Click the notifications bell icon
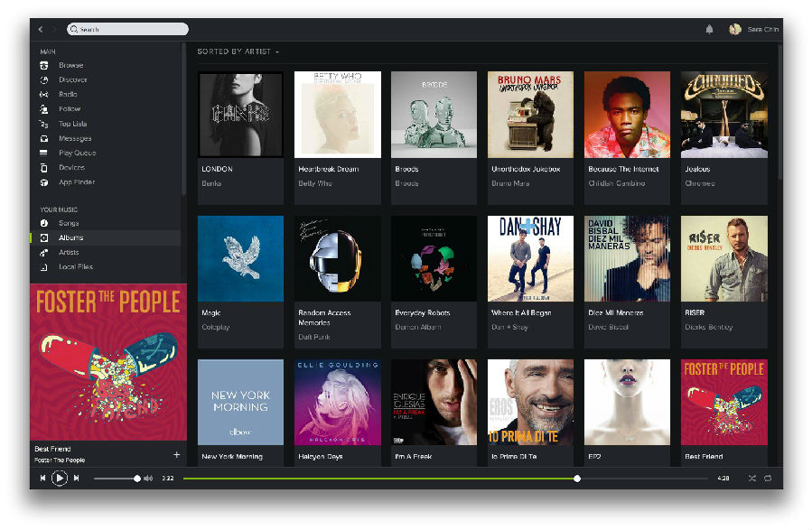The width and height of the screenshot is (812, 530). [x=709, y=29]
